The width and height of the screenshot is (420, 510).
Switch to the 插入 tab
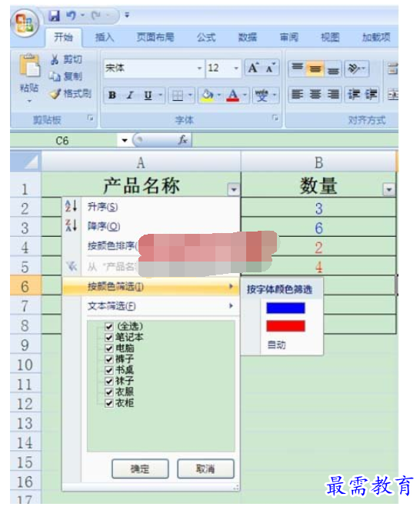pyautogui.click(x=105, y=38)
